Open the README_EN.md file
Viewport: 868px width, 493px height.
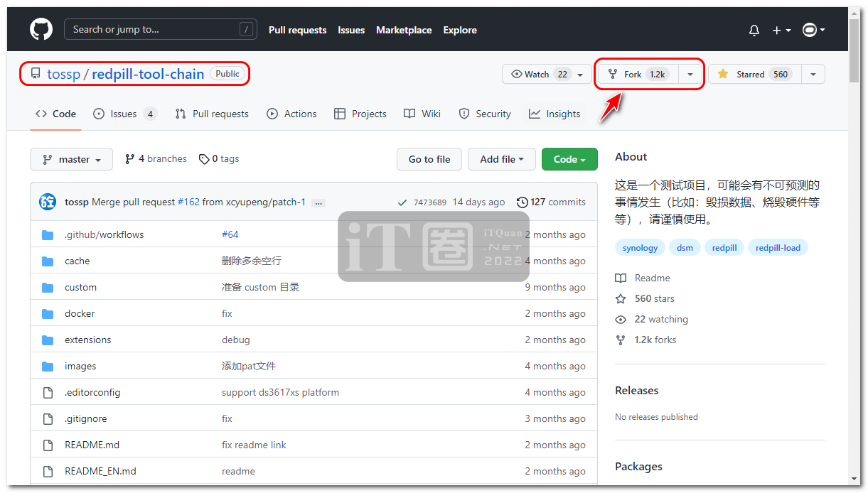[100, 471]
